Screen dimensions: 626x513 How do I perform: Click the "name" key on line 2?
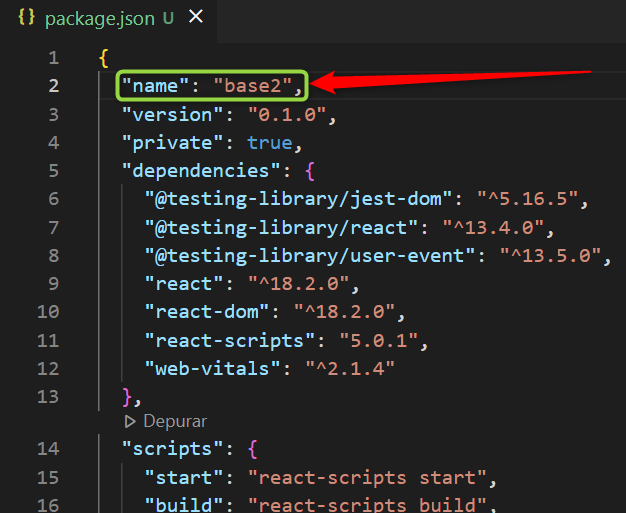156,86
